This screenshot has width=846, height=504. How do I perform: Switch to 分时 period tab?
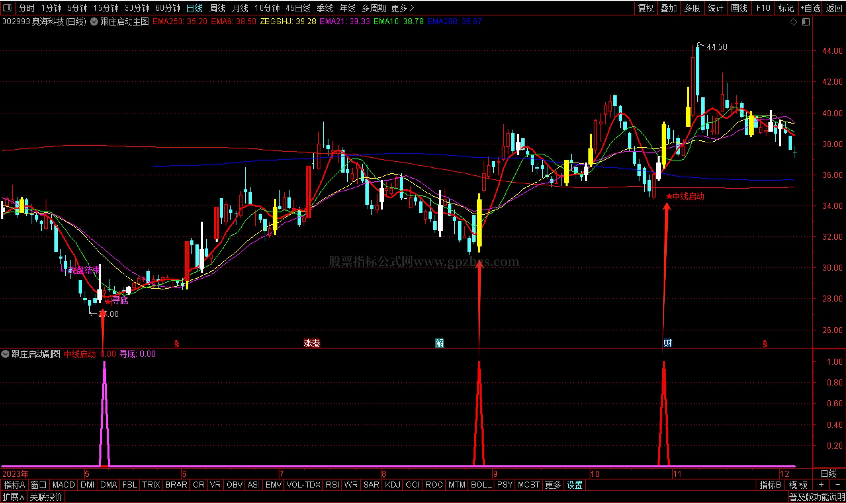click(27, 8)
